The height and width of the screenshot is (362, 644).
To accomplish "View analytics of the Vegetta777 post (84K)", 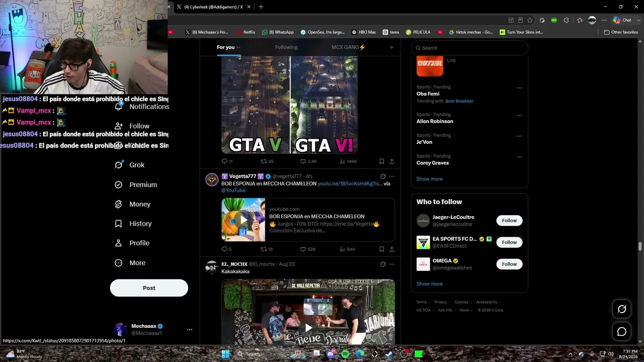I will click(x=347, y=249).
